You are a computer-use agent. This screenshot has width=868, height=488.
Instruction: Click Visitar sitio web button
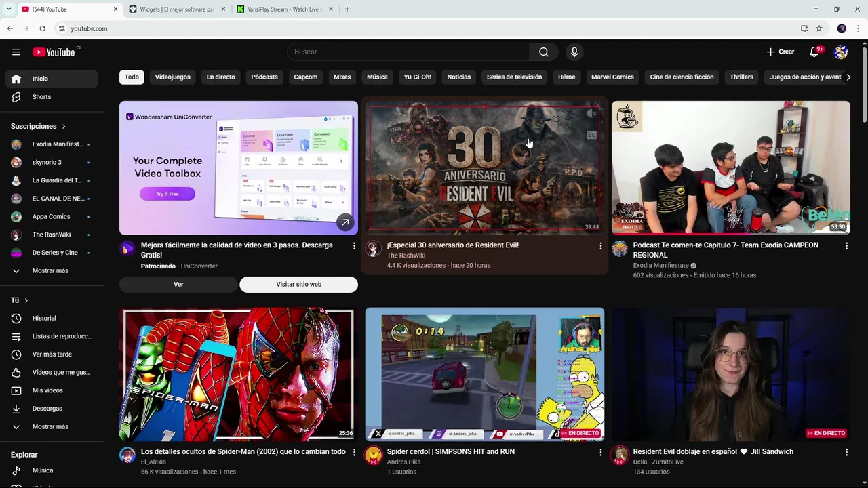298,285
